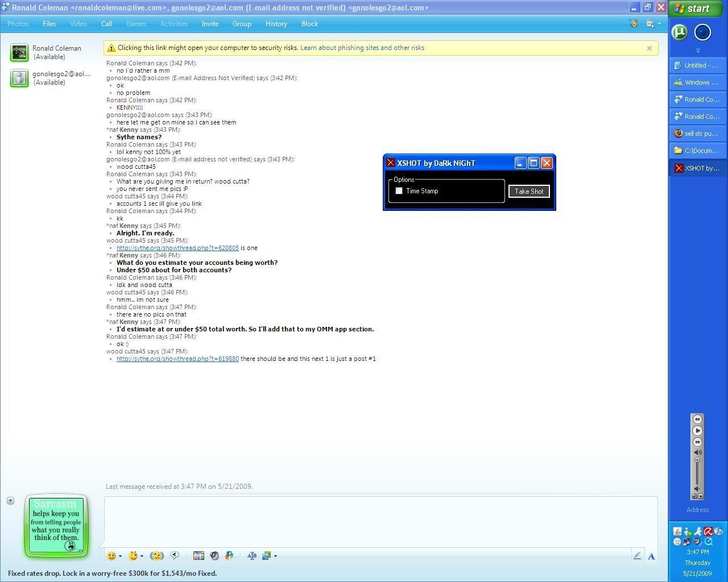The width and height of the screenshot is (728, 582).
Task: Click Fixed rates drop advertisement text
Action: 113,573
